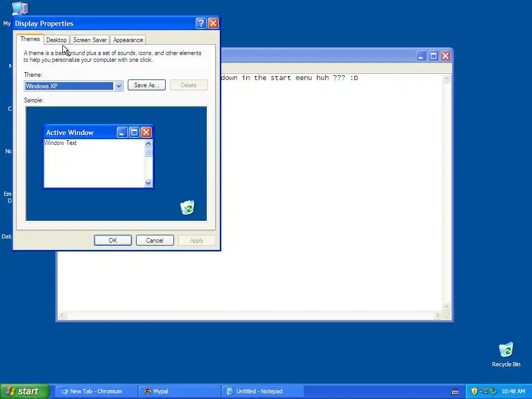This screenshot has width=532, height=399.
Task: Click the help question mark in Display Properties
Action: point(201,23)
